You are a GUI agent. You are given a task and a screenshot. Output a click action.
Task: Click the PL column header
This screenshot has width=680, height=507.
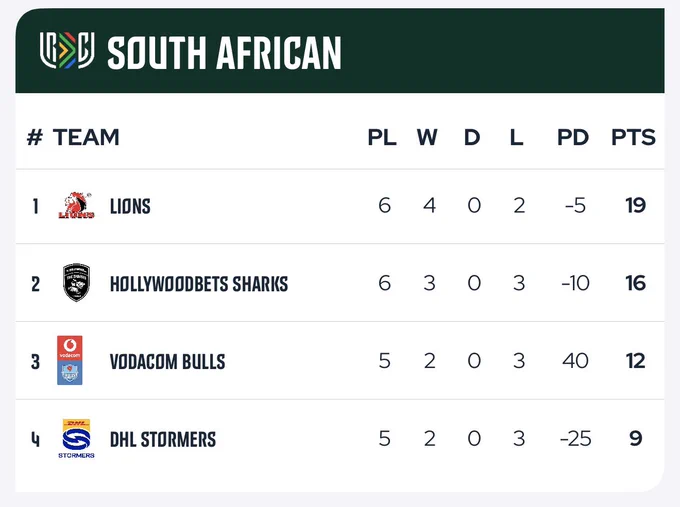(382, 137)
